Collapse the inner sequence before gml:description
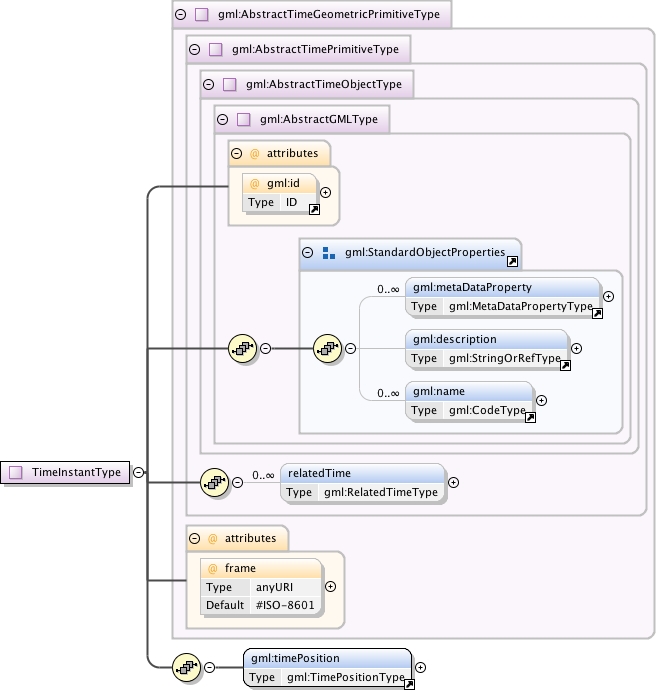Viewport: 656px width, 692px height. (x=350, y=349)
